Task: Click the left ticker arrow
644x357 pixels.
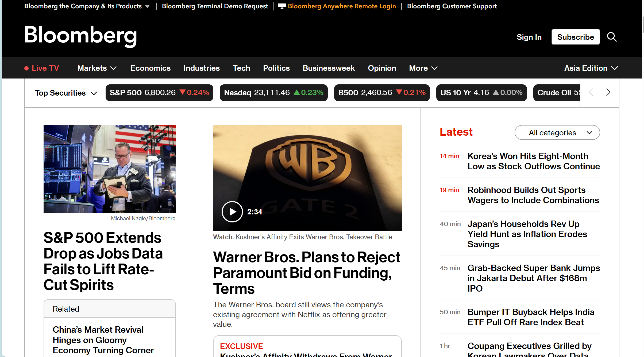Action: (591, 92)
